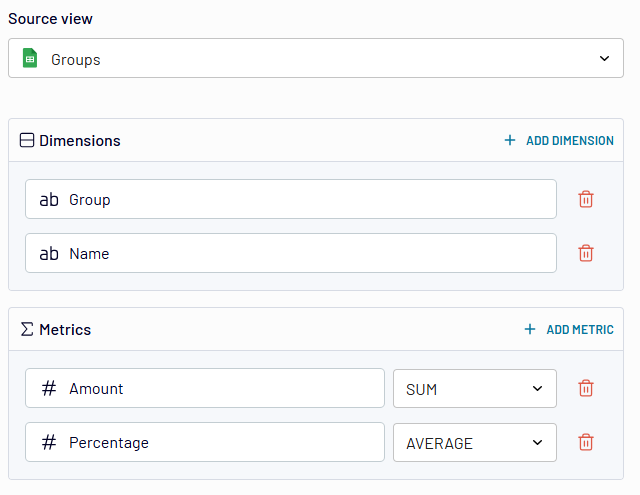Image resolution: width=640 pixels, height=495 pixels.
Task: Click the hash icon next to Percentage
Action: point(49,443)
